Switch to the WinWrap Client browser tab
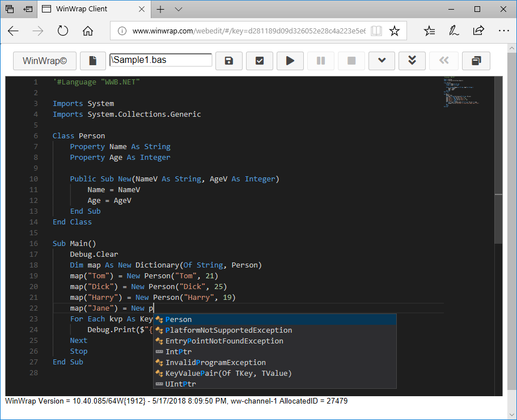 pos(83,9)
